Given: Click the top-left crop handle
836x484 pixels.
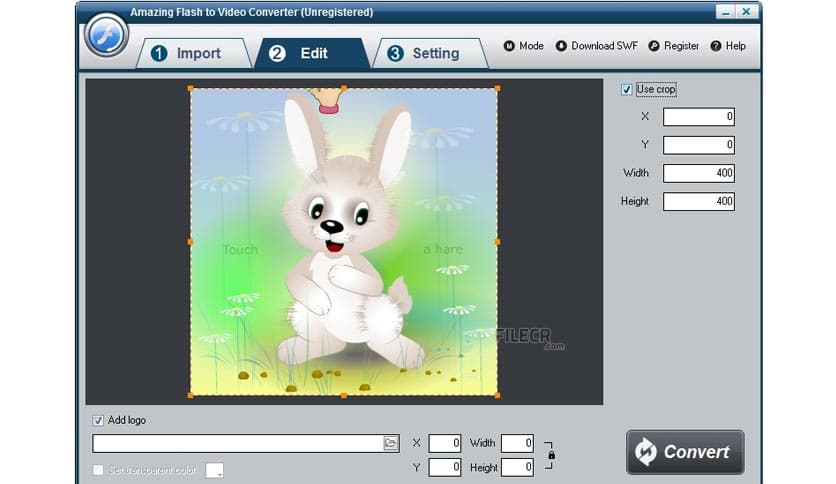Looking at the screenshot, I should tap(190, 88).
